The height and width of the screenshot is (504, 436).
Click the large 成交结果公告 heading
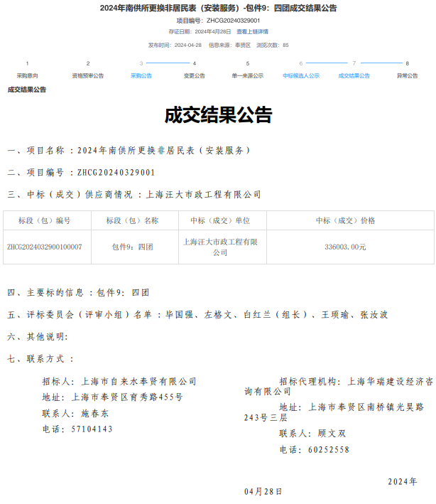point(218,115)
